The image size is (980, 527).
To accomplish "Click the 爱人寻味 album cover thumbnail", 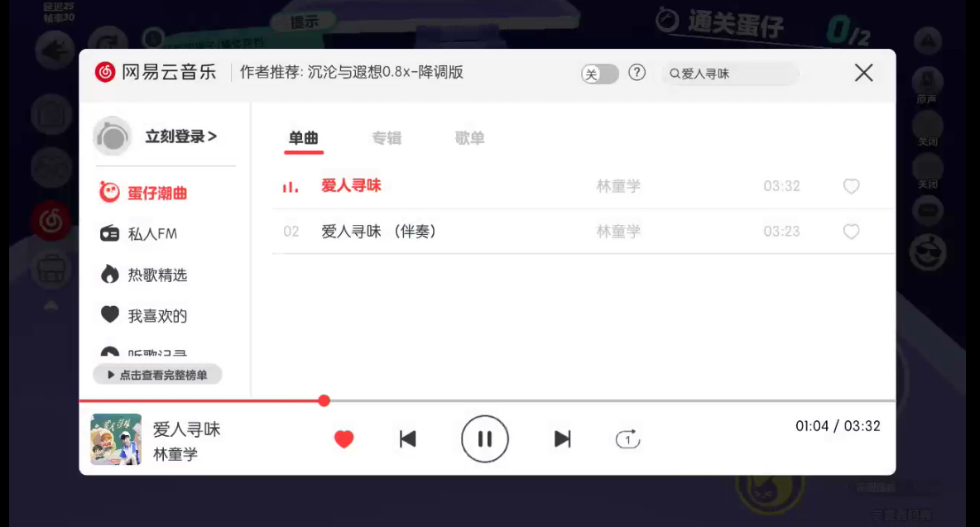I will tap(116, 439).
